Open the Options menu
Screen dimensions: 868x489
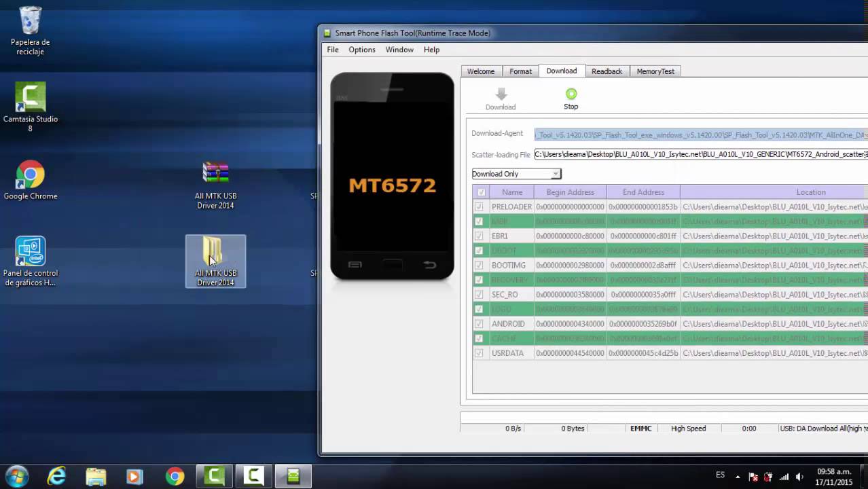point(362,50)
